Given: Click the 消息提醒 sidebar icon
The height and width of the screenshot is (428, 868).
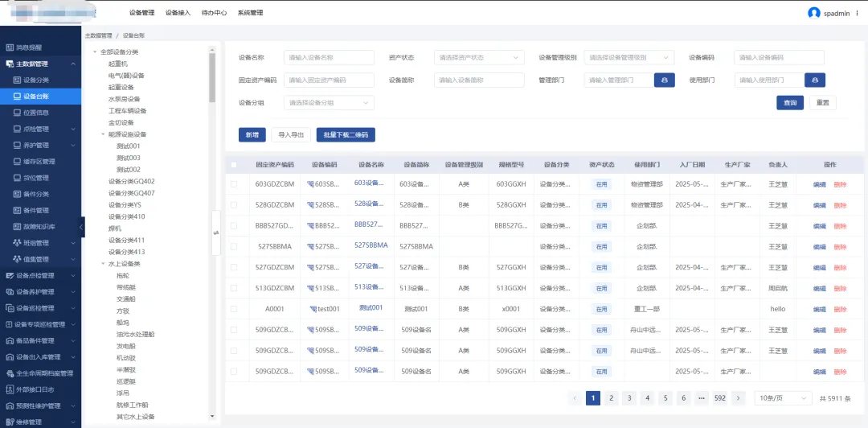Looking at the screenshot, I should tap(10, 47).
